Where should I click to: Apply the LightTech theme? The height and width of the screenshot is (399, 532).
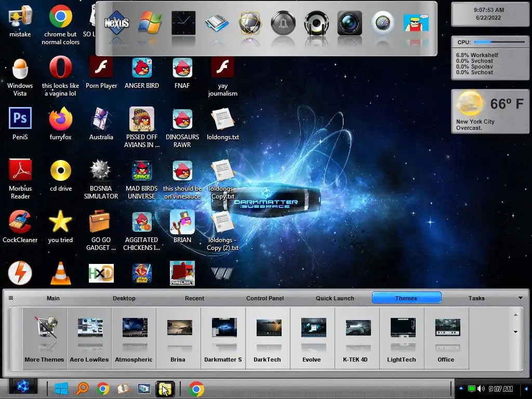[x=402, y=338]
